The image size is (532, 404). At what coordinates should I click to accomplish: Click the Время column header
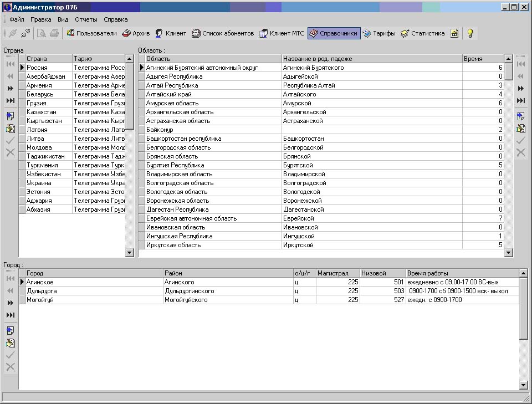(482, 59)
